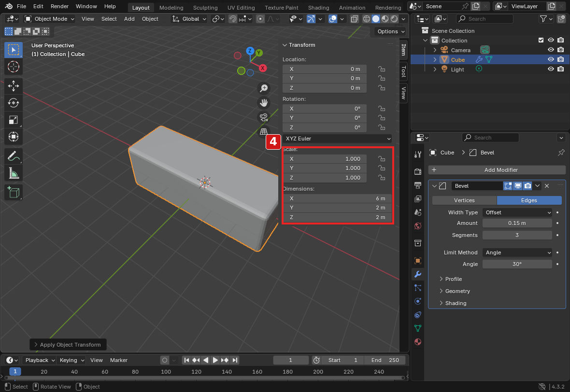Open the Object properties orange square tab
The width and height of the screenshot is (570, 392).
[x=418, y=261]
